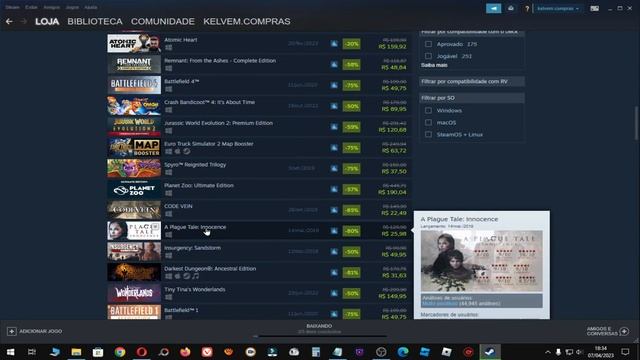Click wishlist icon for A Plague Tale row

pos(334,231)
